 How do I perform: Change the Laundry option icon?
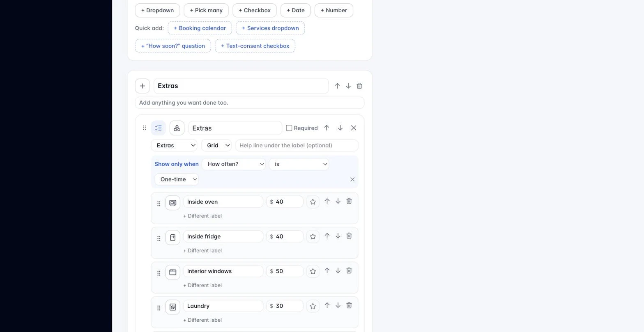173,307
